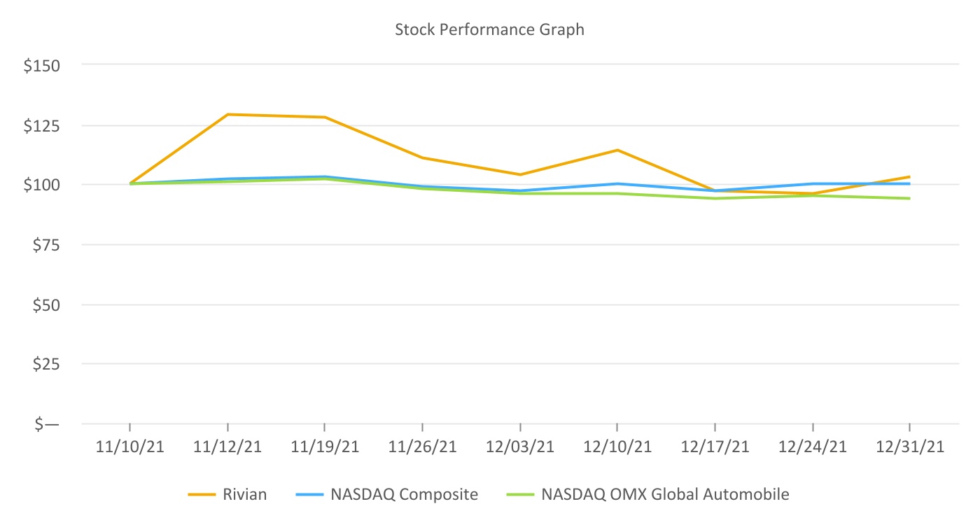Toggle the NASDAQ OMX Global Automobile label
This screenshot has width=980, height=532.
click(665, 495)
